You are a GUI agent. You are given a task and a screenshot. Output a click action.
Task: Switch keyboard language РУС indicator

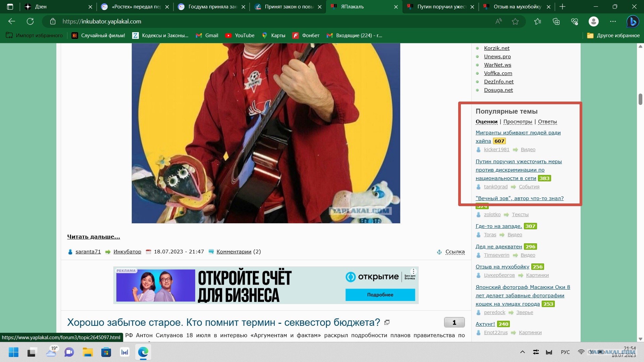pyautogui.click(x=565, y=352)
